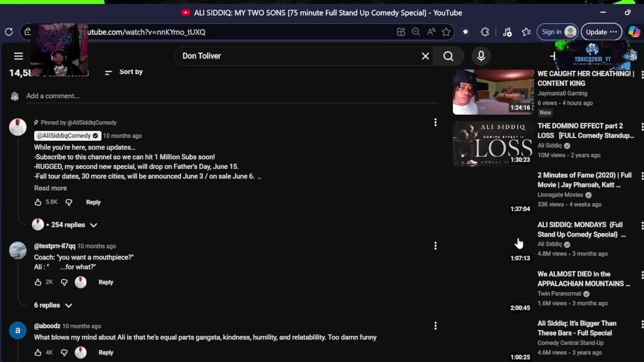Open ALI SIDDIQ: MONDAYS video title
This screenshot has height=362, width=644.
coord(581,229)
